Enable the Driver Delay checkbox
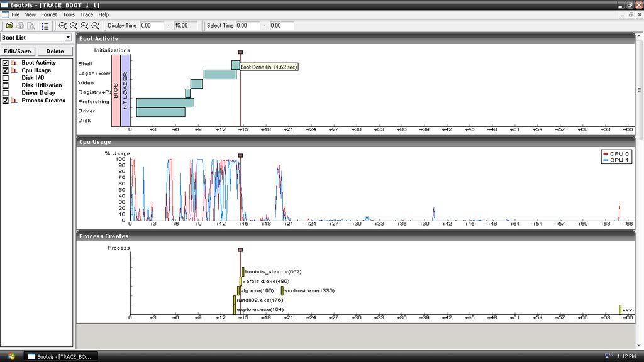This screenshot has height=362, width=644. click(5, 93)
